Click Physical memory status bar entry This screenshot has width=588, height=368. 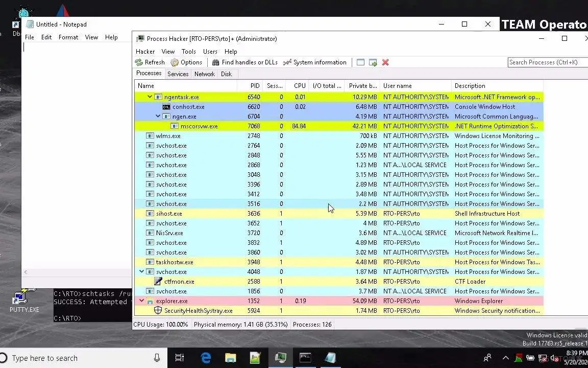pos(241,325)
